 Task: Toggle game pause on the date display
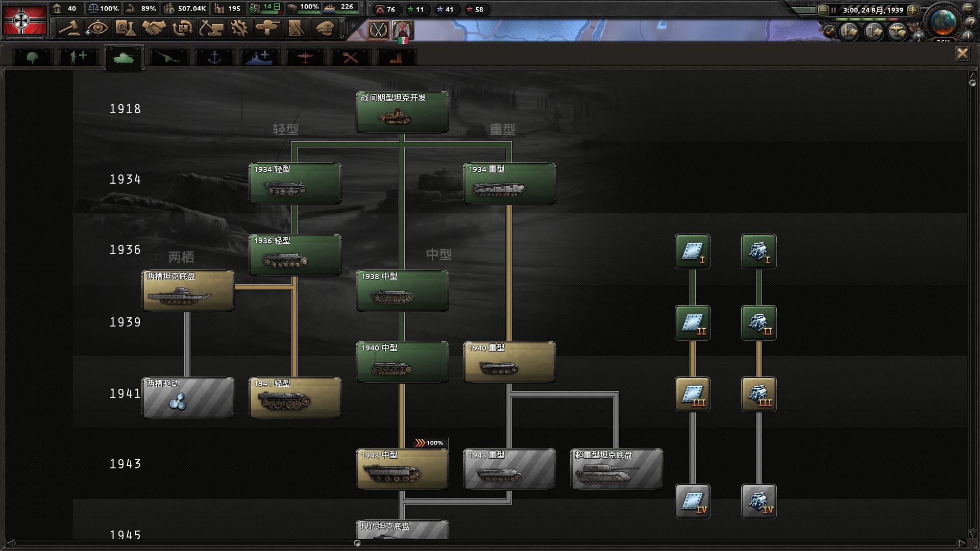coord(872,10)
